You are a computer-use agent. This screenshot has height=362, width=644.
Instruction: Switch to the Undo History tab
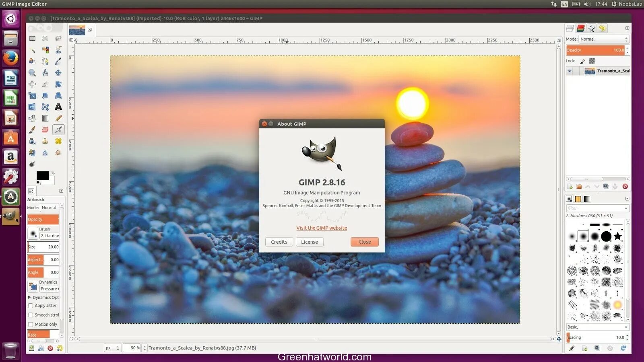602,28
